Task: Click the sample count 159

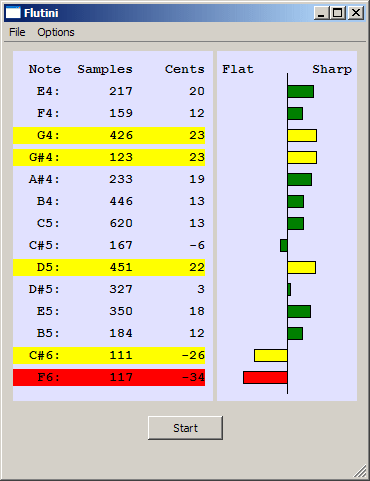Action: tap(121, 113)
